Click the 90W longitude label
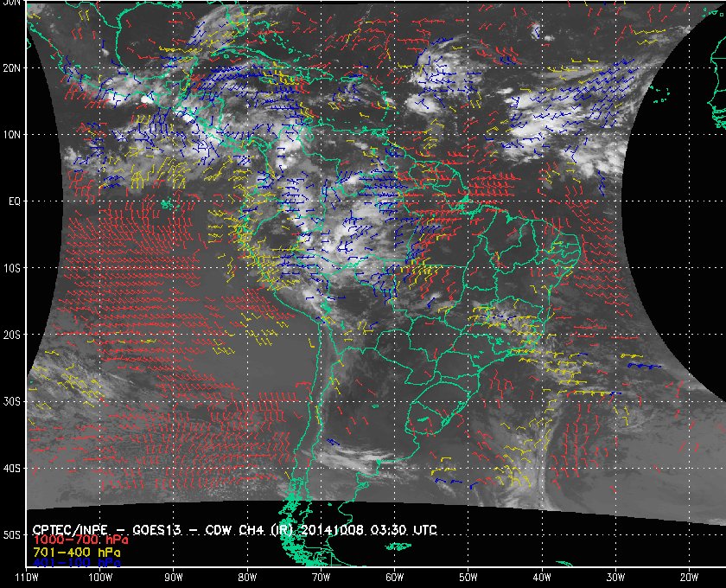This screenshot has height=588, width=726. (174, 577)
